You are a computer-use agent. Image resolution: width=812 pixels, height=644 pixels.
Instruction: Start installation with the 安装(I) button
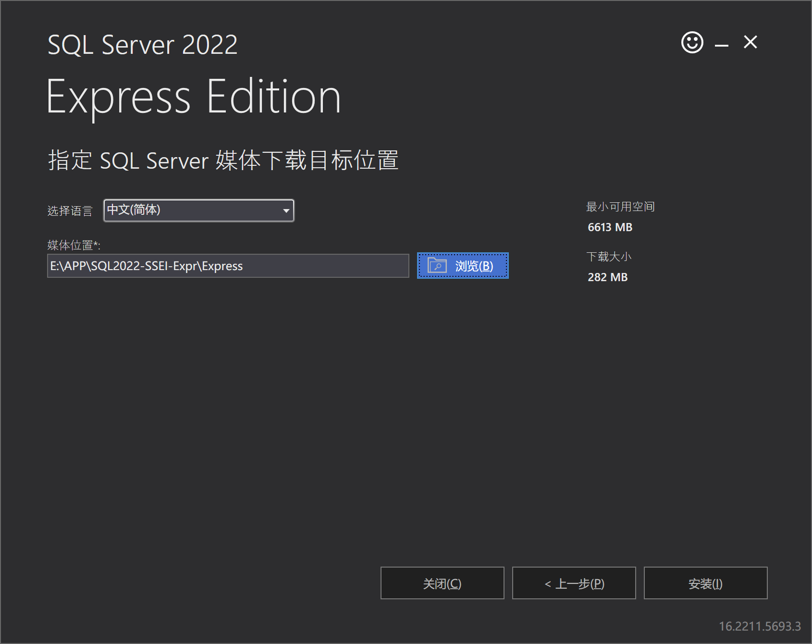pyautogui.click(x=705, y=583)
